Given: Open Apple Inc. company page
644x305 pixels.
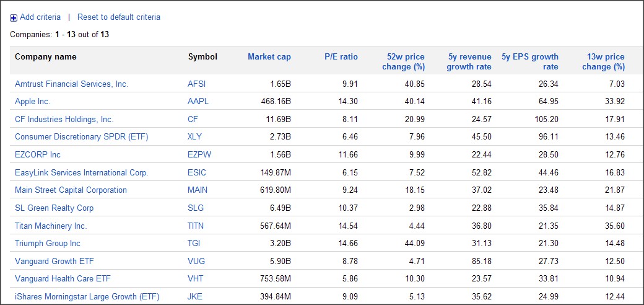Looking at the screenshot, I should [x=33, y=102].
